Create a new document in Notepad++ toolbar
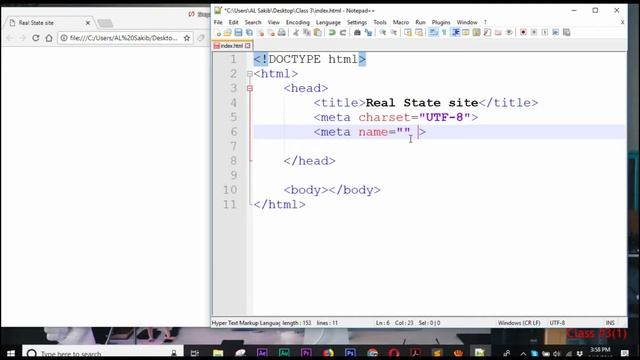The height and width of the screenshot is (360, 640). point(218,33)
